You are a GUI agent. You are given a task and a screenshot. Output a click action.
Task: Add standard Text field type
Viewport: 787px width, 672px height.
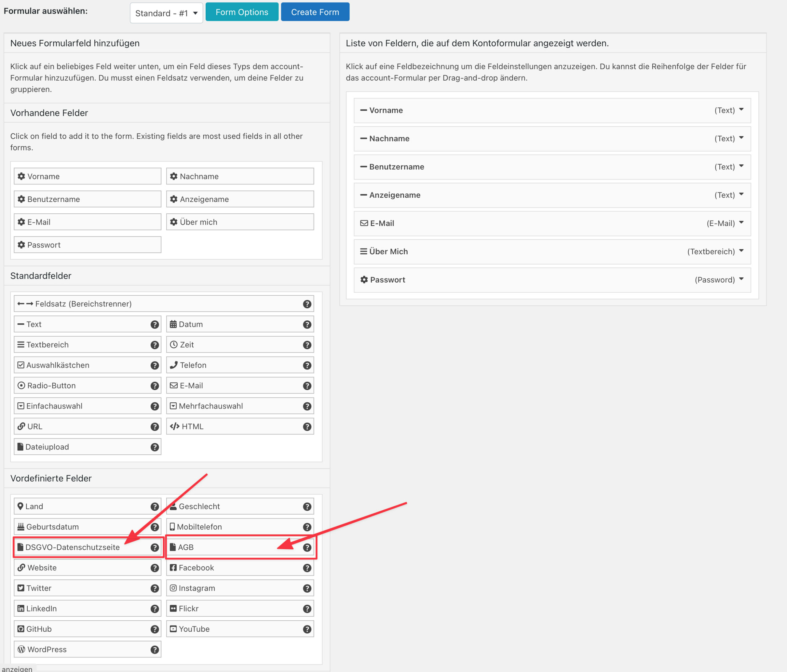(x=88, y=324)
